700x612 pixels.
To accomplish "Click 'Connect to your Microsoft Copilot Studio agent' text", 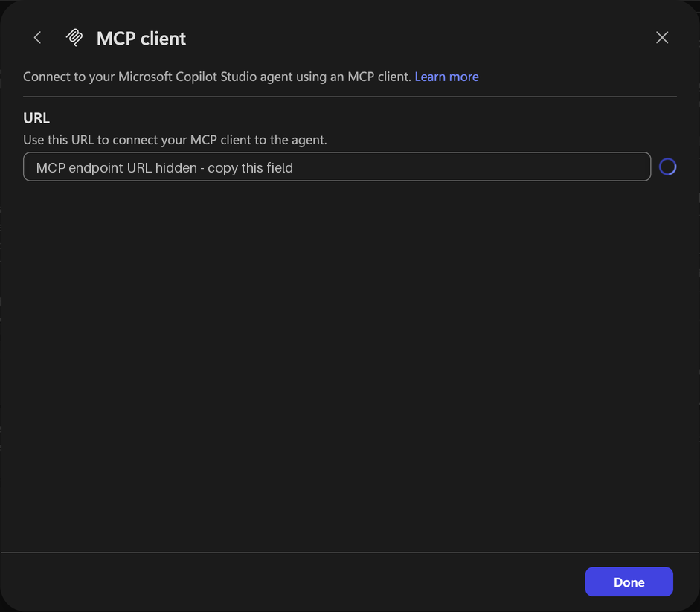I will coord(217,77).
